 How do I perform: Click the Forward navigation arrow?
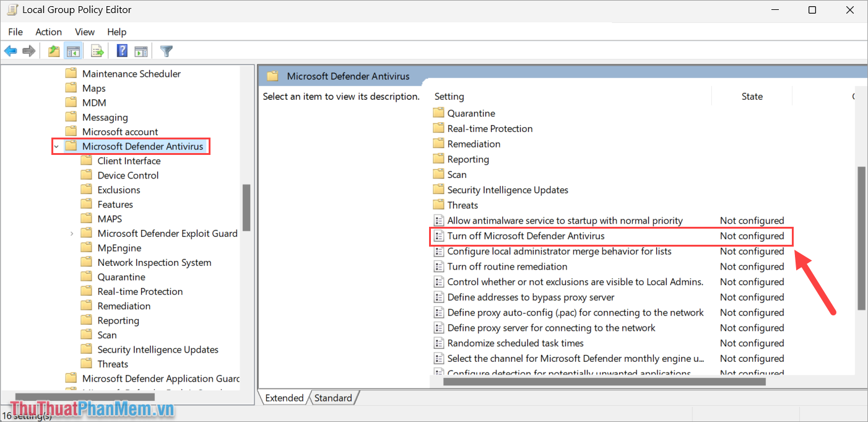(28, 50)
